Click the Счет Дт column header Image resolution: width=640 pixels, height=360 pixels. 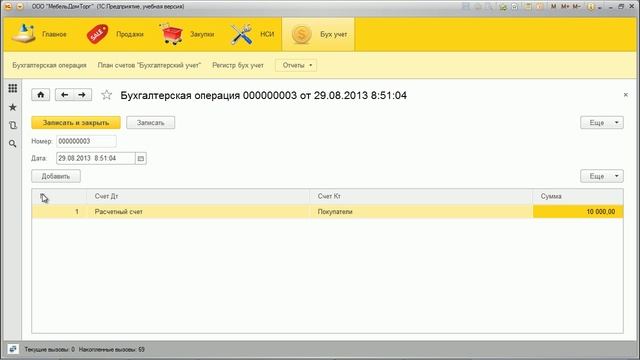[198, 196]
